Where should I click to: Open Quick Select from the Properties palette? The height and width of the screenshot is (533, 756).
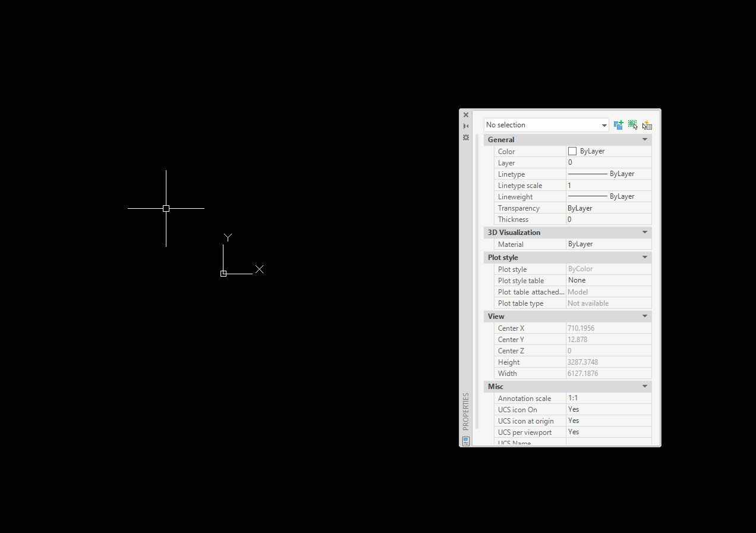pos(647,125)
